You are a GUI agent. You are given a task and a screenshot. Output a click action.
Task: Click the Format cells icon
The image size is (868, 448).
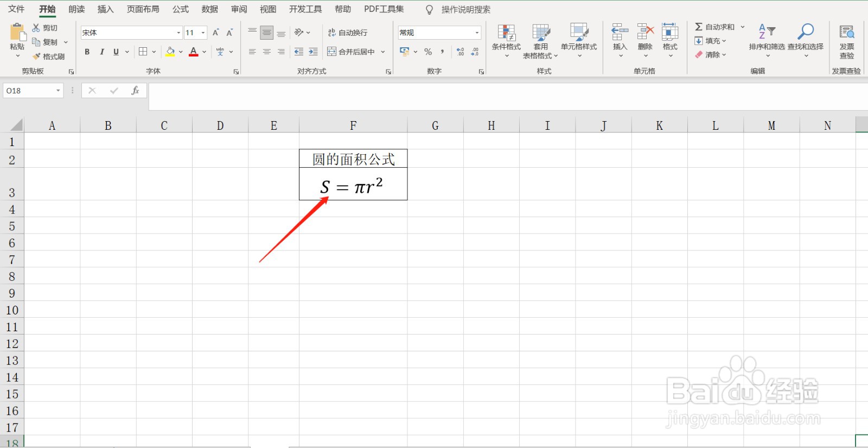[670, 32]
